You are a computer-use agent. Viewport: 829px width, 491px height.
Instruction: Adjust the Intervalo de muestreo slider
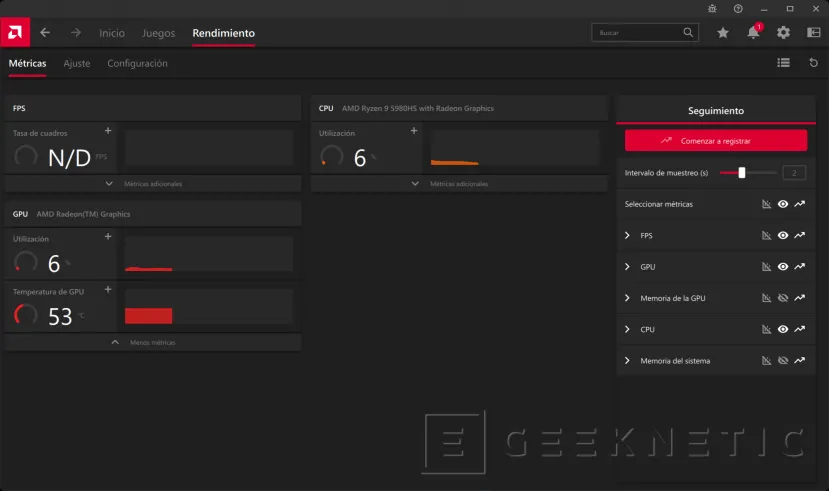coord(742,173)
